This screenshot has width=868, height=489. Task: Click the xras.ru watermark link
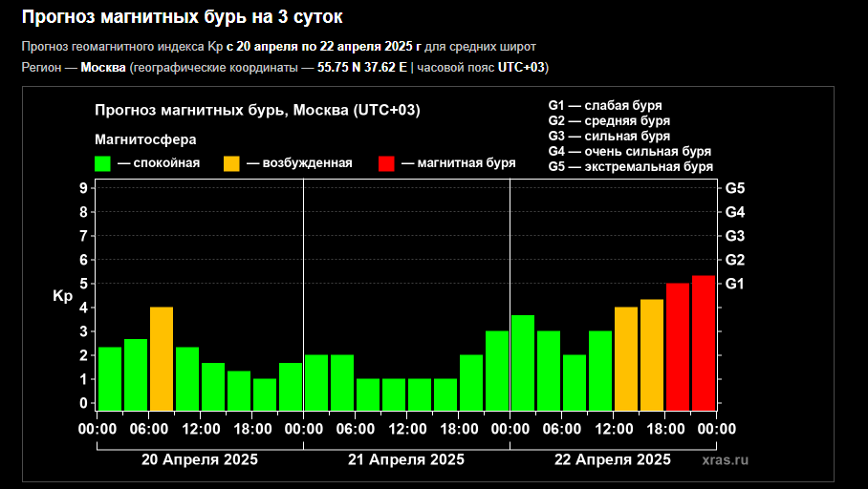point(725,460)
